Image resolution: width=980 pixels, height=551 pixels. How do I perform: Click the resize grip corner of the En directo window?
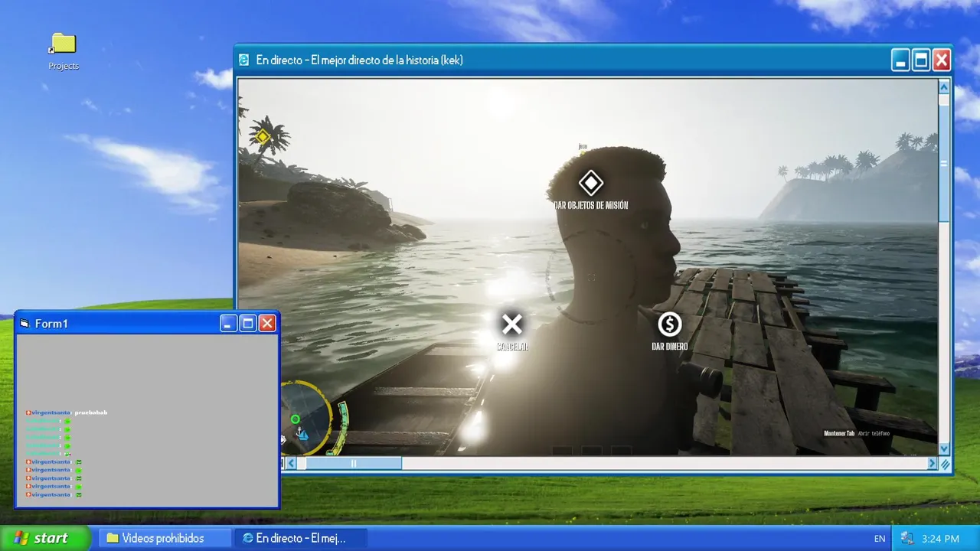(x=945, y=464)
